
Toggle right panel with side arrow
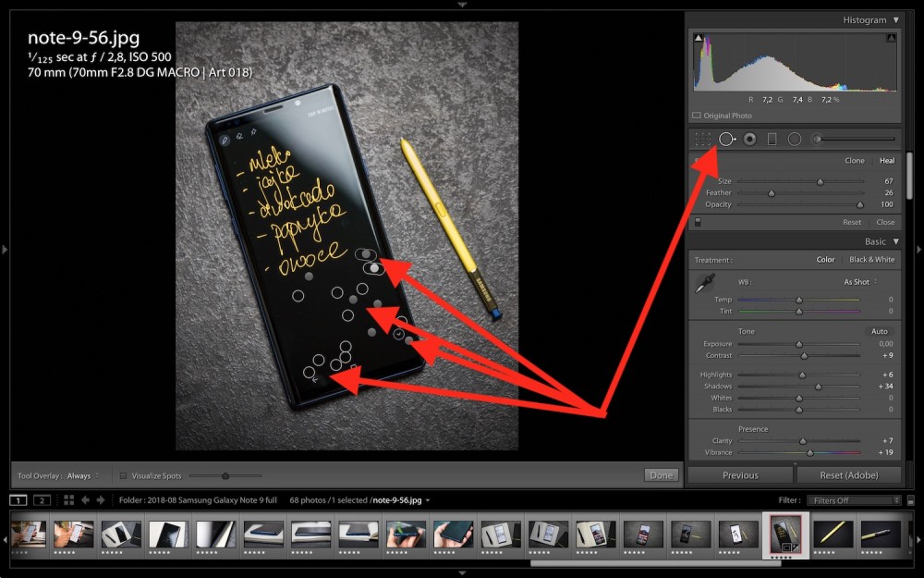(x=918, y=250)
